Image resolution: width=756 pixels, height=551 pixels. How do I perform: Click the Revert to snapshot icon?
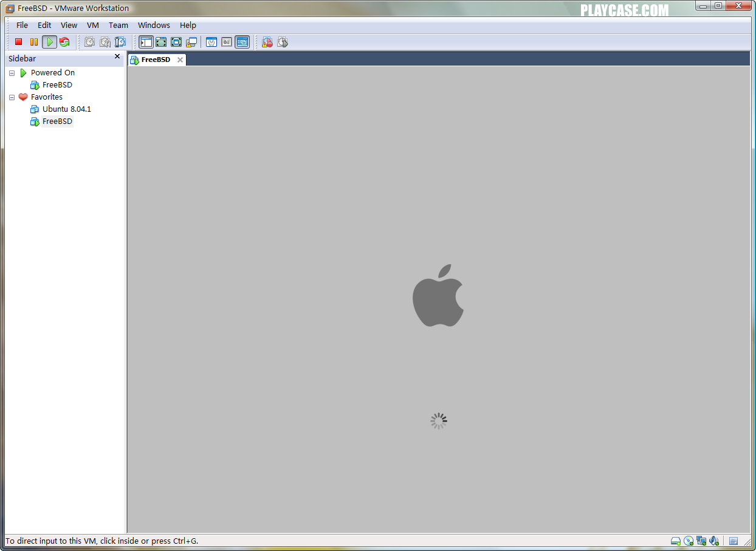pyautogui.click(x=105, y=42)
